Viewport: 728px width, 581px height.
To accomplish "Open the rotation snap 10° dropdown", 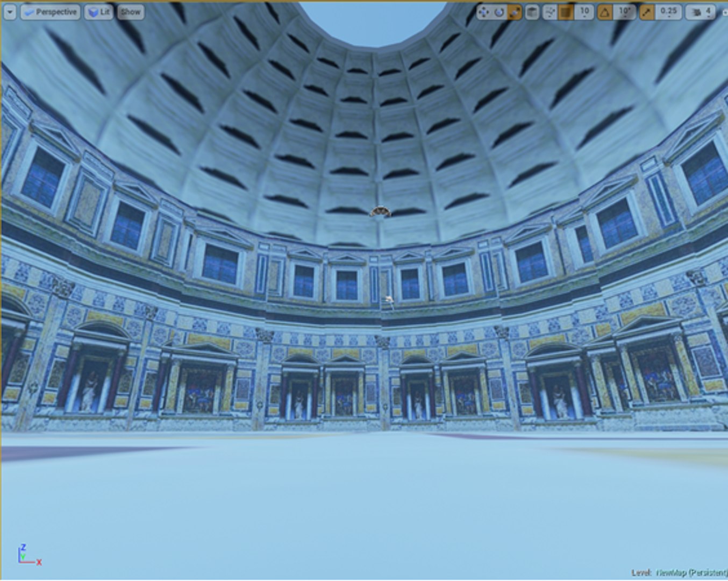I will pos(624,12).
